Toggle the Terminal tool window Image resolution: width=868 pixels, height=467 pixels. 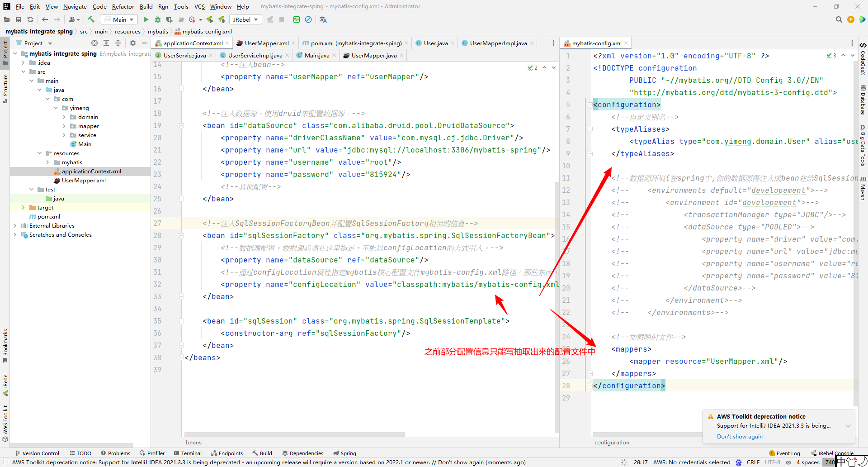(188, 453)
